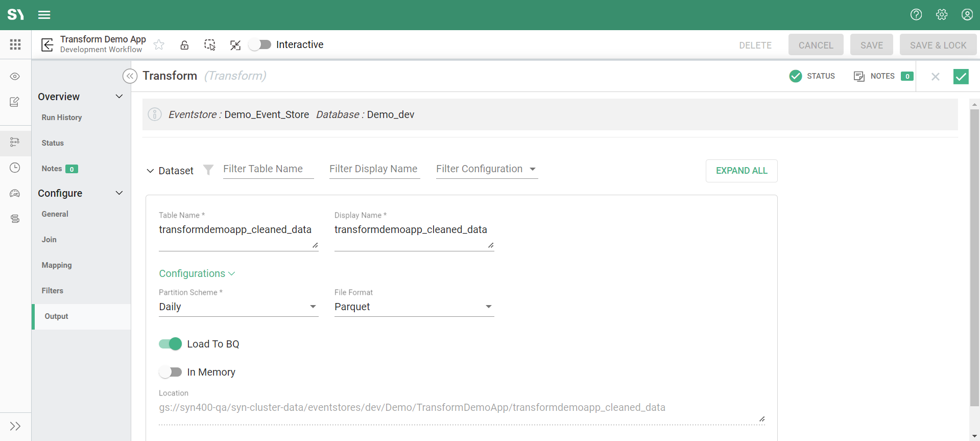This screenshot has height=441, width=980.
Task: Collapse the side panel with double-chevron circle
Action: 130,76
